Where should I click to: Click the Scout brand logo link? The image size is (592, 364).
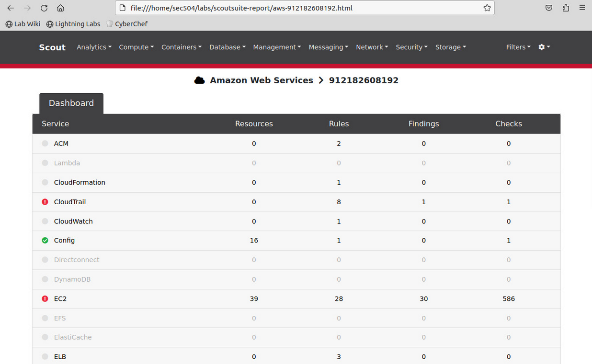coord(52,47)
